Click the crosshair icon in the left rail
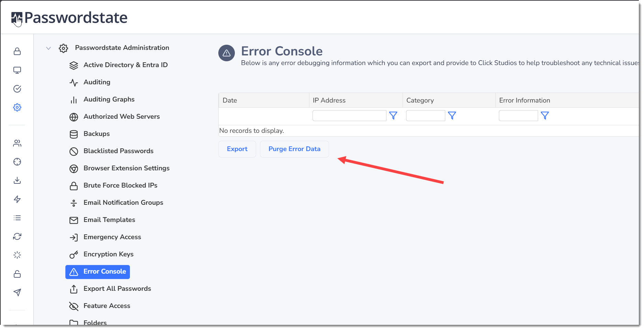The image size is (644, 330). [17, 162]
